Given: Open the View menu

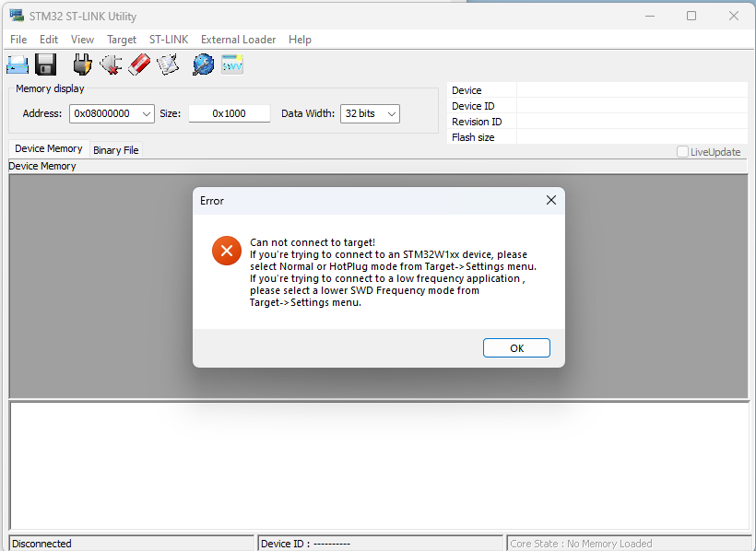Looking at the screenshot, I should coord(82,40).
